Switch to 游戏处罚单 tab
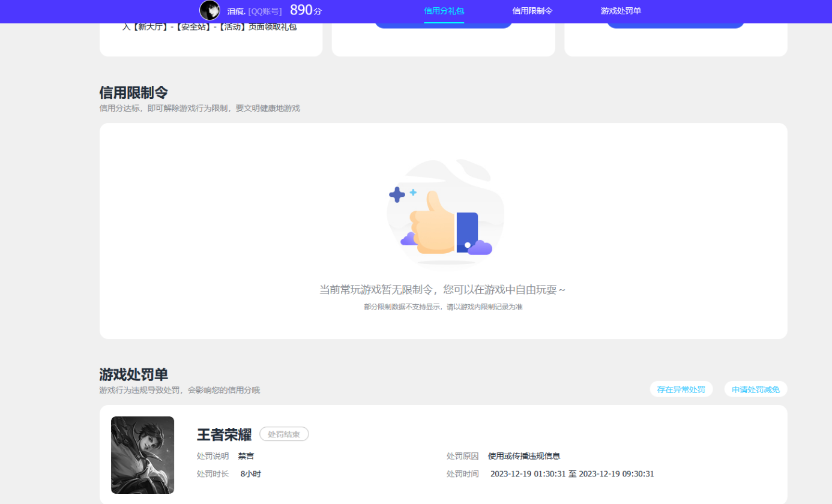This screenshot has height=504, width=832. (621, 11)
